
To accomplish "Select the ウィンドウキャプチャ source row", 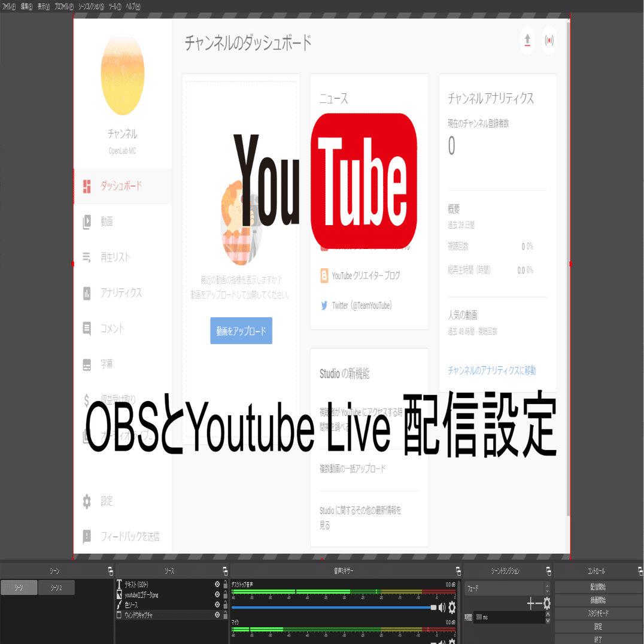I will 172,615.
